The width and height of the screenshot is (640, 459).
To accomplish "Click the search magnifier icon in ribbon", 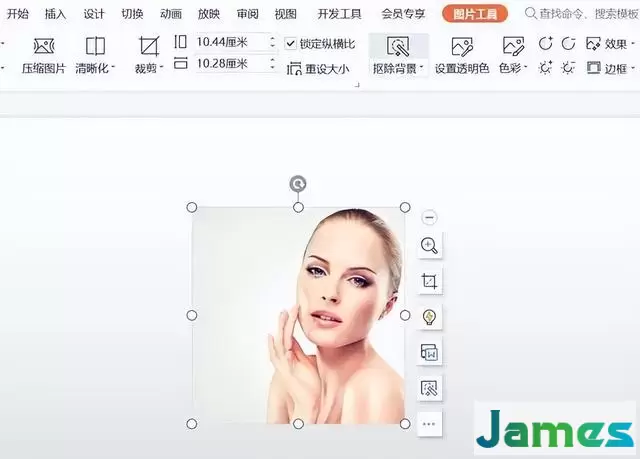I will pyautogui.click(x=530, y=13).
